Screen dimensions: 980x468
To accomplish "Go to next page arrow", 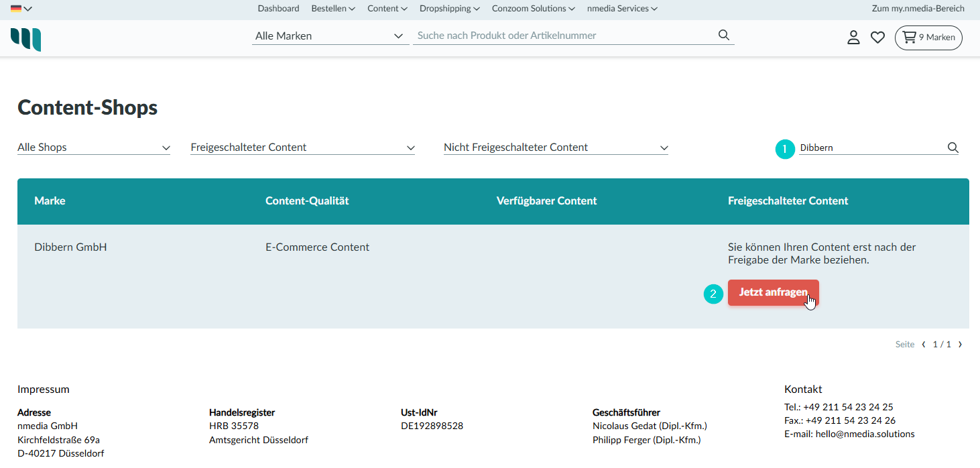I will coord(960,345).
